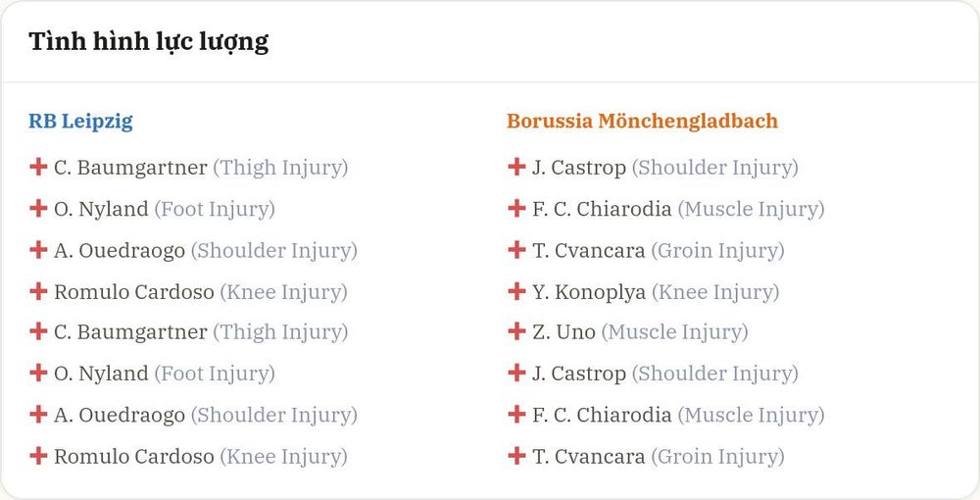Screen dimensions: 980x500
Task: Select the Tình hình lực lượng section title
Action: (149, 42)
